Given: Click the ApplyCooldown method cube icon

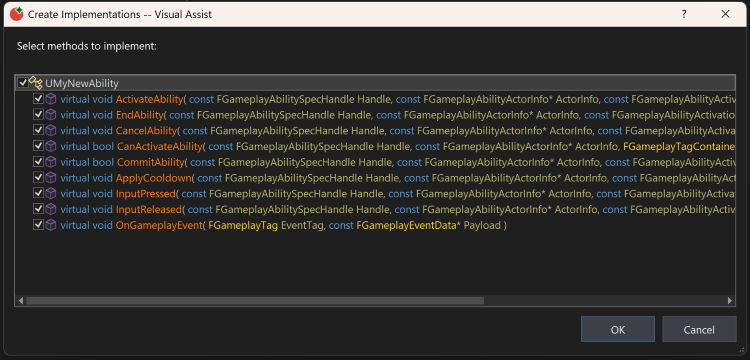Looking at the screenshot, I should (x=51, y=178).
